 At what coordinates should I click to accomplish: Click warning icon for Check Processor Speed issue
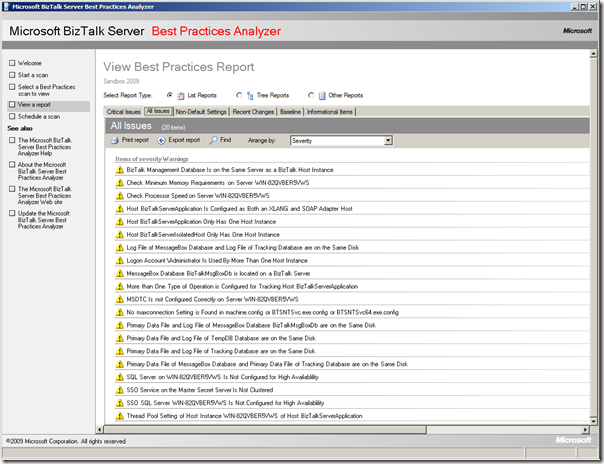point(120,195)
